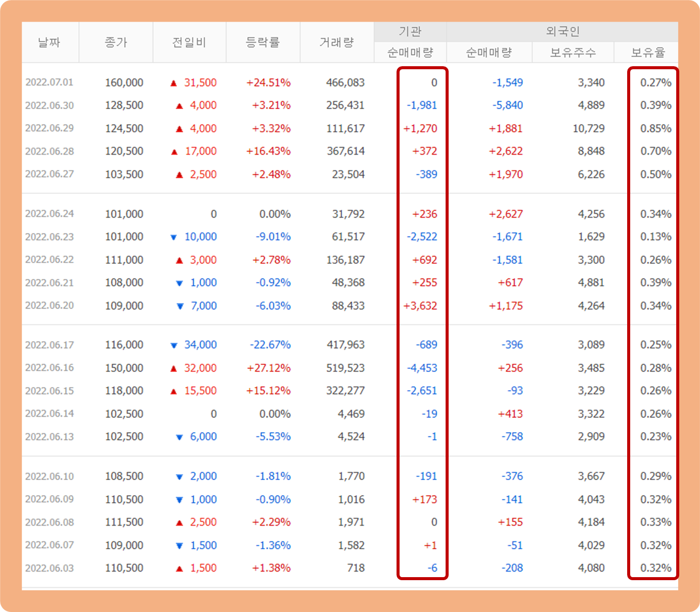Image resolution: width=700 pixels, height=612 pixels.
Task: Click the change rate +16.43%
Action: 268,151
